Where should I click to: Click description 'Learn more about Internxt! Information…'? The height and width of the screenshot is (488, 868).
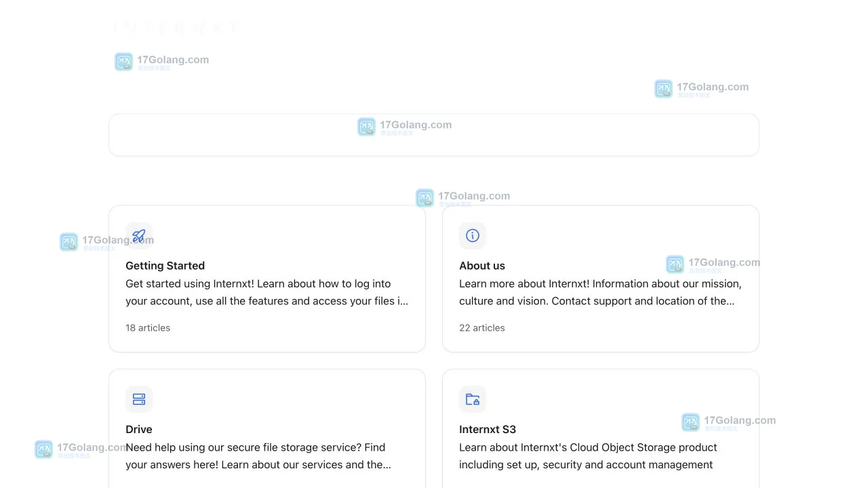coord(600,292)
